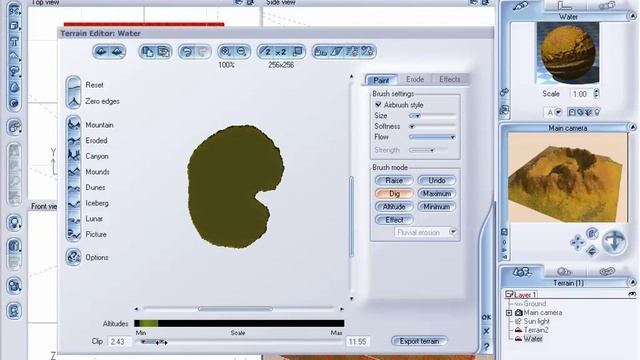The height and width of the screenshot is (360, 640).
Task: Click the second terrain preview mode icon
Action: [x=117, y=51]
